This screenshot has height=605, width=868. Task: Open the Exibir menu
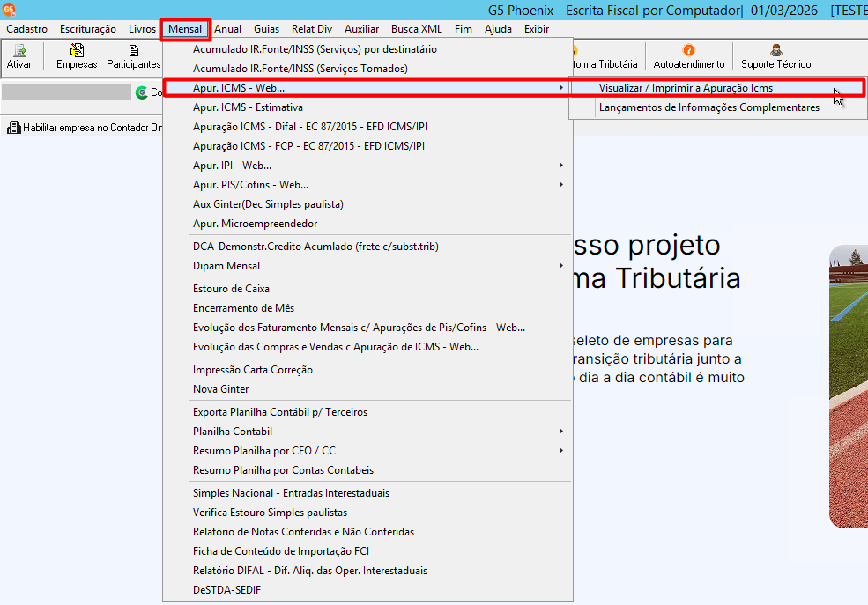537,29
